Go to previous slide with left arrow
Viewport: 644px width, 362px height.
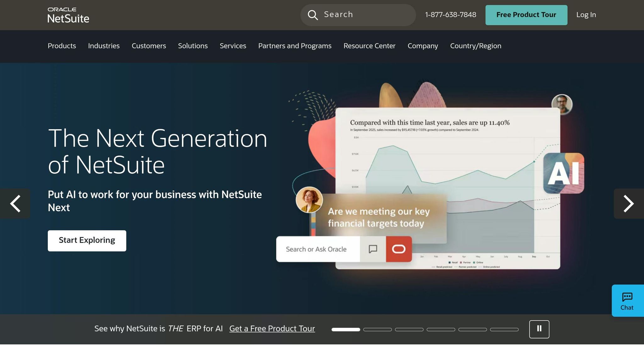point(15,204)
